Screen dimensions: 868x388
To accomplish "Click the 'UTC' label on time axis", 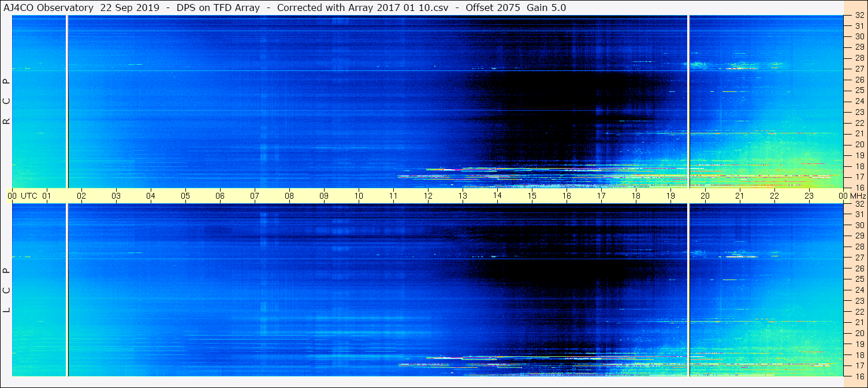I will 29,196.
